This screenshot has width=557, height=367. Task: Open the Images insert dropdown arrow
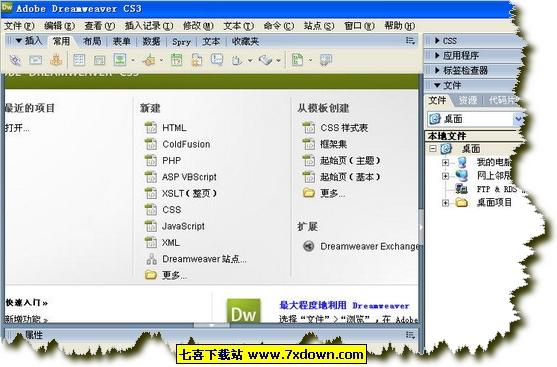coord(133,60)
